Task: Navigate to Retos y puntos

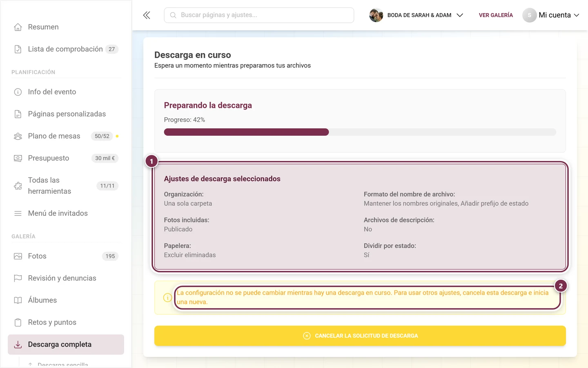Action: click(66, 323)
